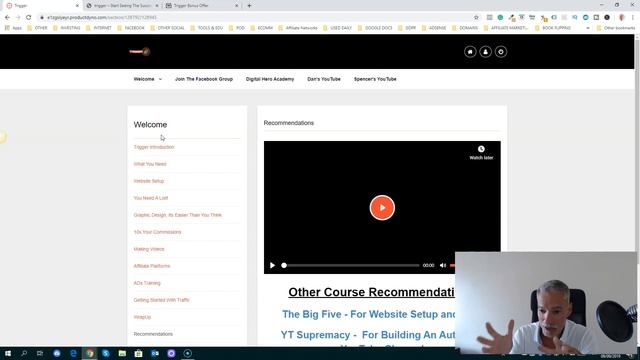Open Microsoft Store from the taskbar
Image resolution: width=640 pixels, height=360 pixels.
(138, 353)
